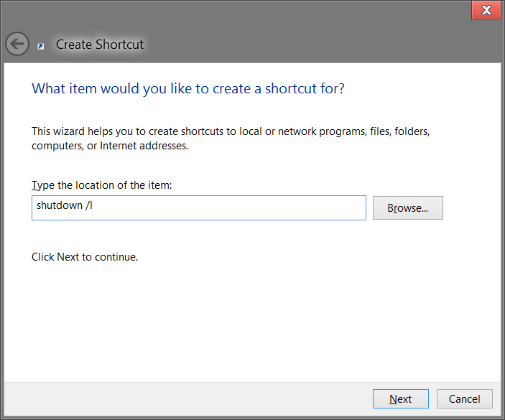Viewport: 505px width, 420px height.
Task: Click the word "shutdown" in the location field
Action: point(59,207)
